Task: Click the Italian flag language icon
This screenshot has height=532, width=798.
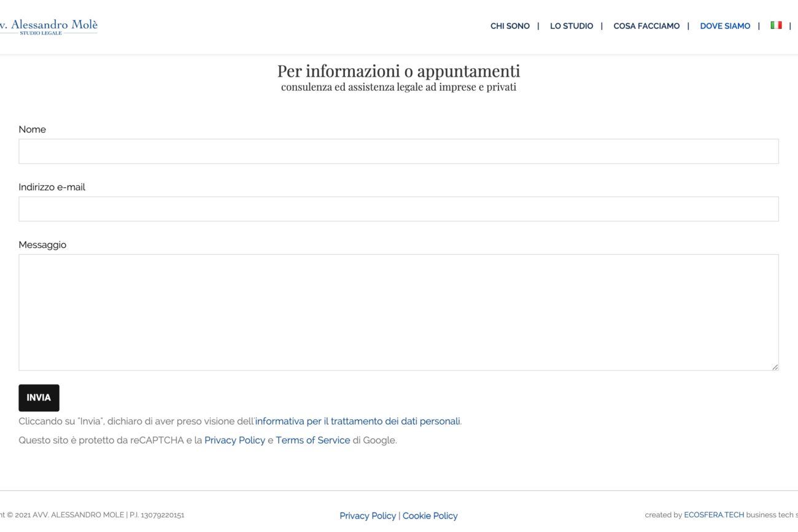Action: tap(776, 25)
